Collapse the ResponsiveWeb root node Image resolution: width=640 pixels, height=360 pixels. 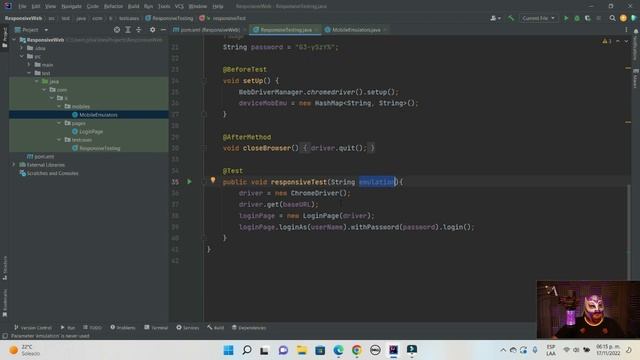click(x=14, y=40)
